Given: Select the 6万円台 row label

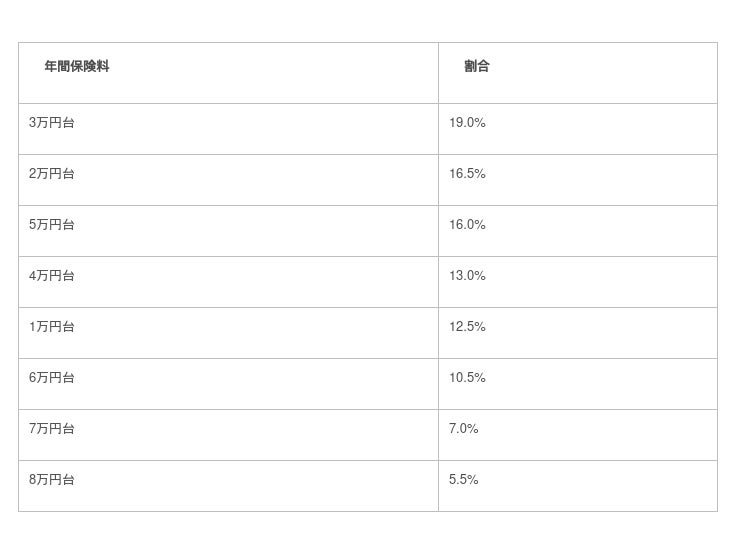Looking at the screenshot, I should (x=52, y=378).
